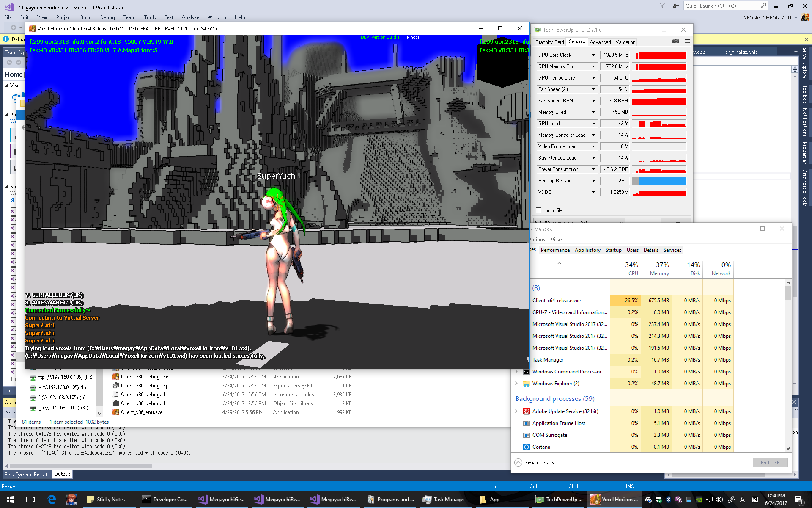Enable Log to file checkbox

click(538, 210)
